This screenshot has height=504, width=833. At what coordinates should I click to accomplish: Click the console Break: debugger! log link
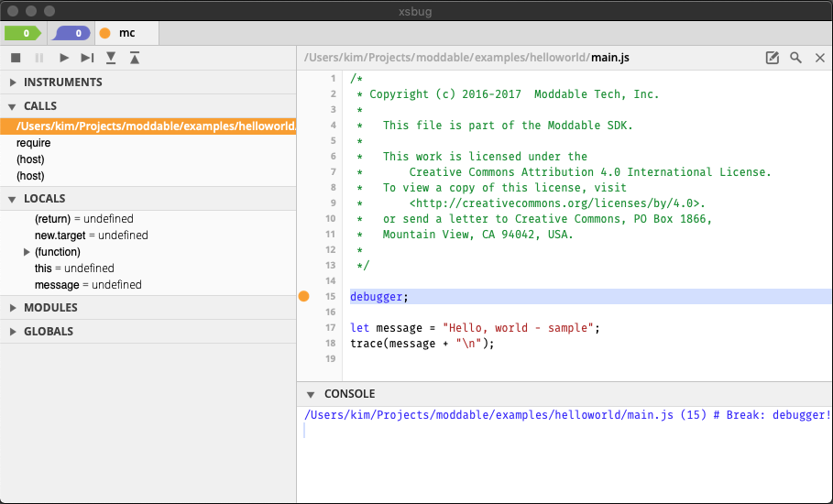[x=567, y=415]
